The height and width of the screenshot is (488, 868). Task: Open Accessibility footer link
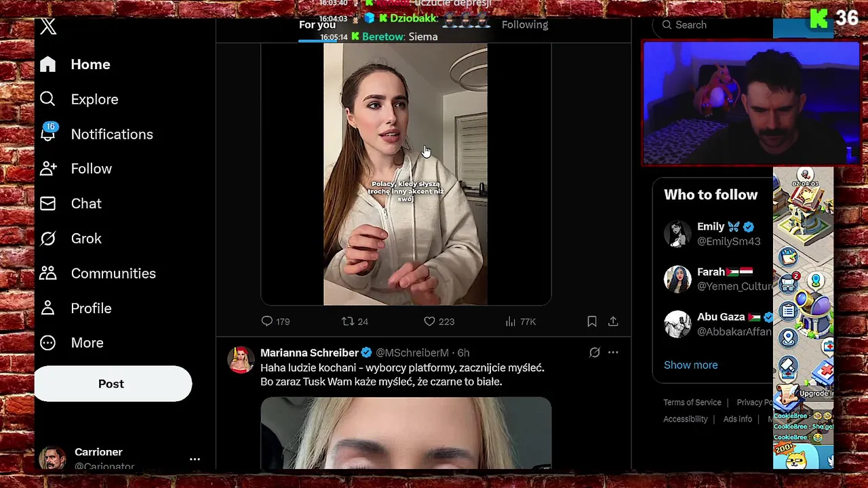click(x=685, y=420)
